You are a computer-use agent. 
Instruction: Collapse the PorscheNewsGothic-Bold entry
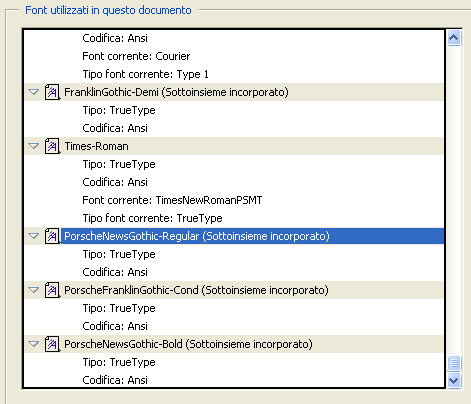(x=33, y=344)
